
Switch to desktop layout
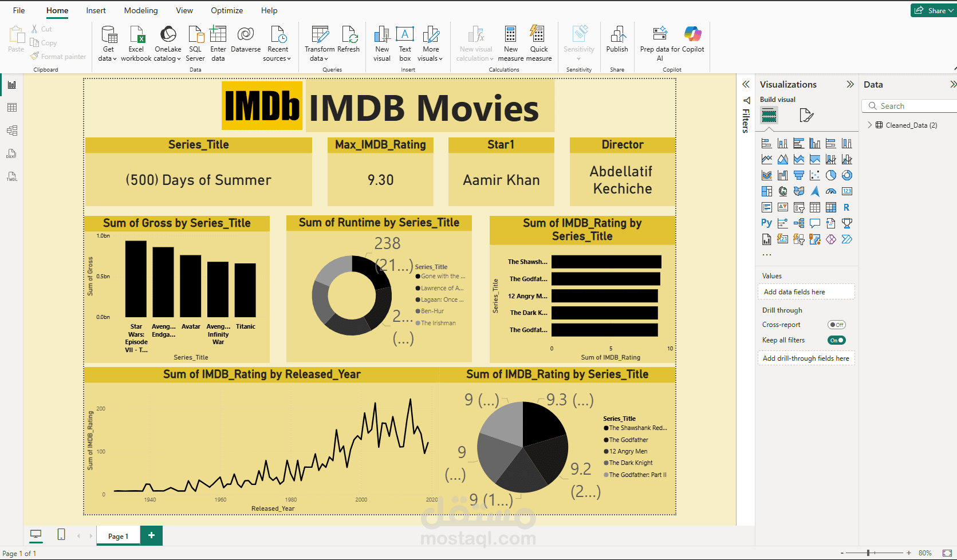36,535
